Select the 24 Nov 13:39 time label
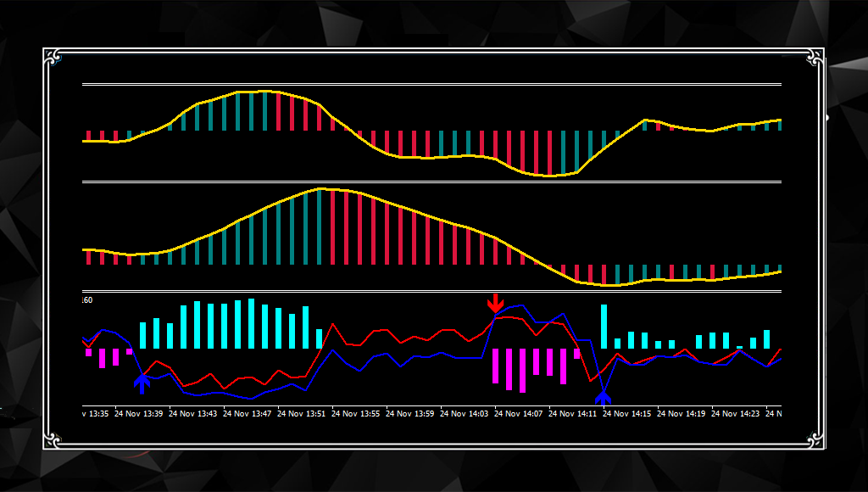Screen dimensions: 868x492 pos(138,414)
